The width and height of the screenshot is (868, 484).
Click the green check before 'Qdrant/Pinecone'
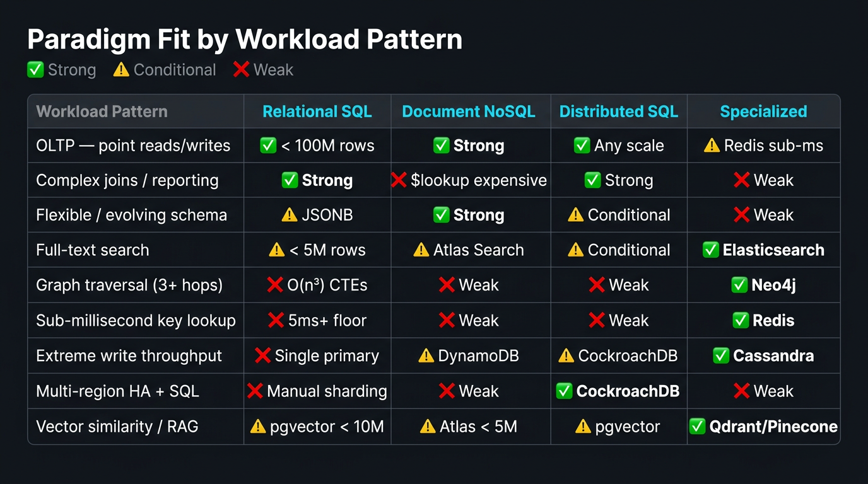[697, 427]
